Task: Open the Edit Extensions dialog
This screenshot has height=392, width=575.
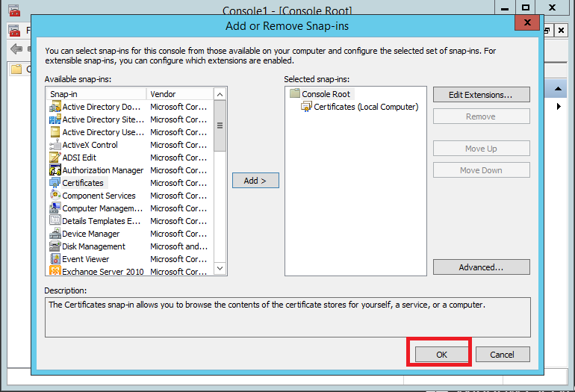Action: click(x=481, y=95)
